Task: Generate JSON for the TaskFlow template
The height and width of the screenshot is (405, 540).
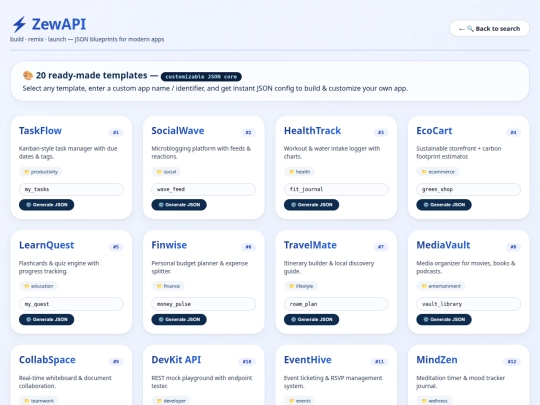Action: (x=46, y=205)
